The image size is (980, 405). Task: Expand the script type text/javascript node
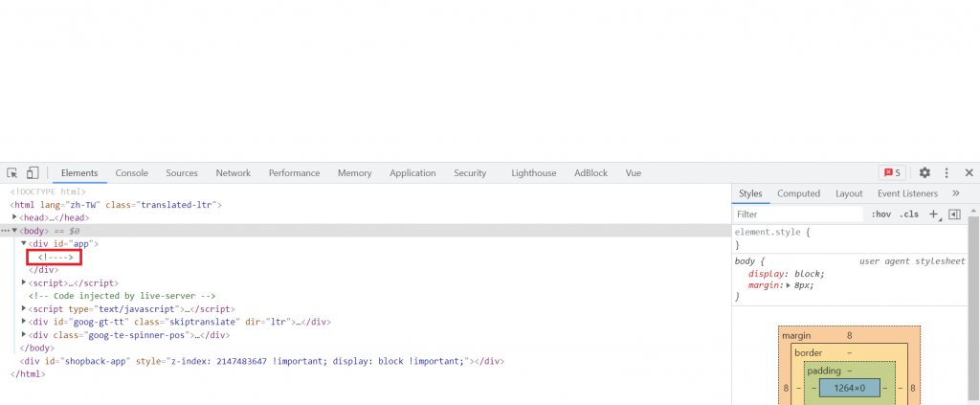tap(24, 308)
